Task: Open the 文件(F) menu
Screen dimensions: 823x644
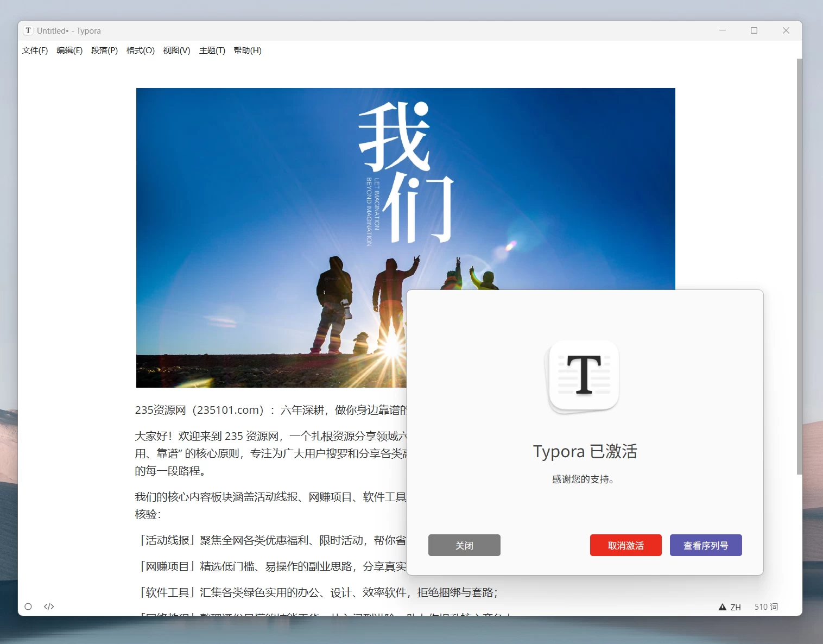Action: click(x=34, y=50)
